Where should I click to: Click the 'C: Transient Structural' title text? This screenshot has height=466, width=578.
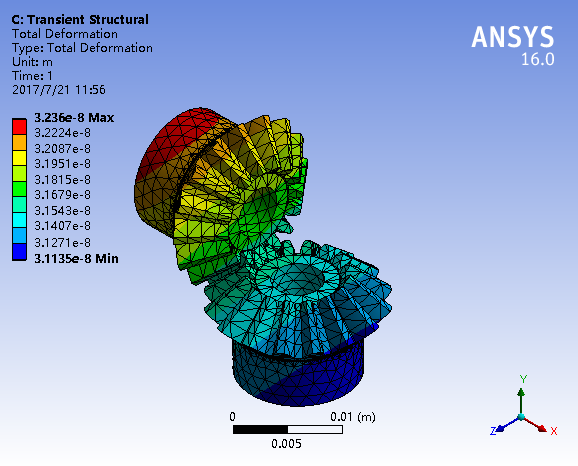click(x=80, y=20)
